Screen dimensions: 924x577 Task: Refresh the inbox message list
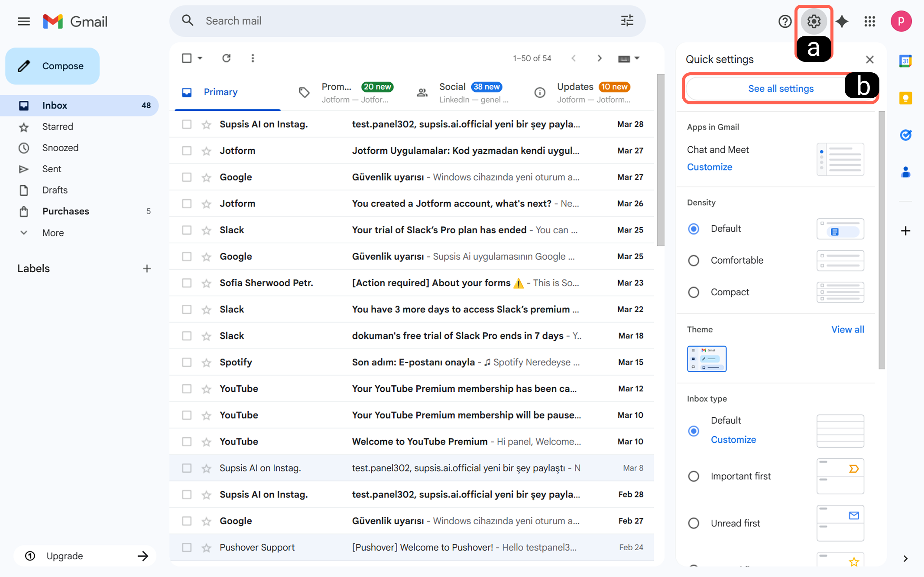(x=226, y=58)
